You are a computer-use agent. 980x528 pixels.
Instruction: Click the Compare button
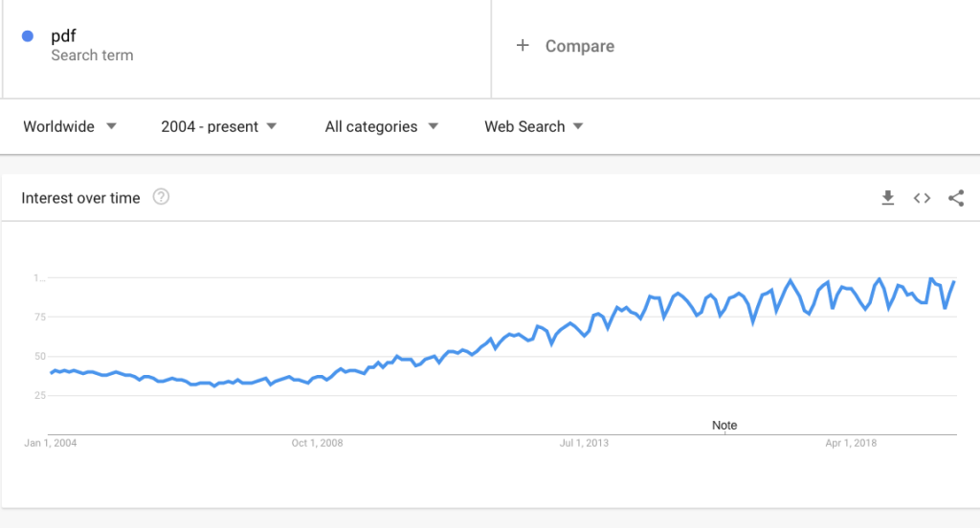tap(579, 46)
